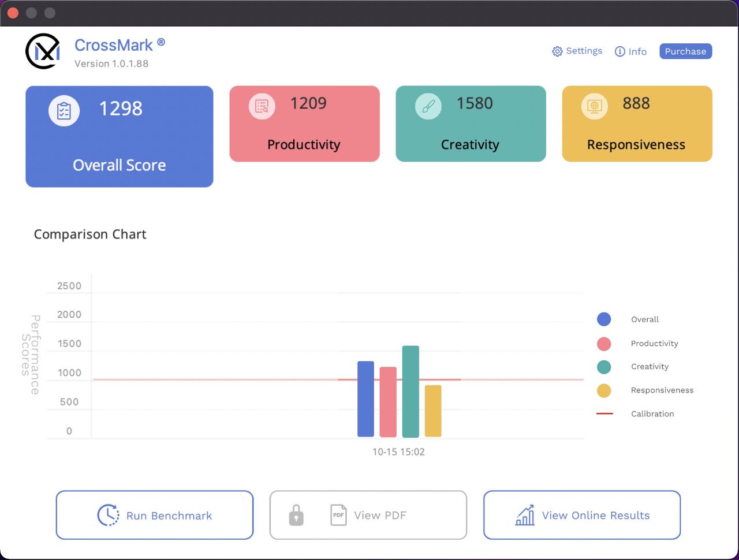This screenshot has width=739, height=560.
Task: Click the clock icon in Run Benchmark
Action: (108, 515)
